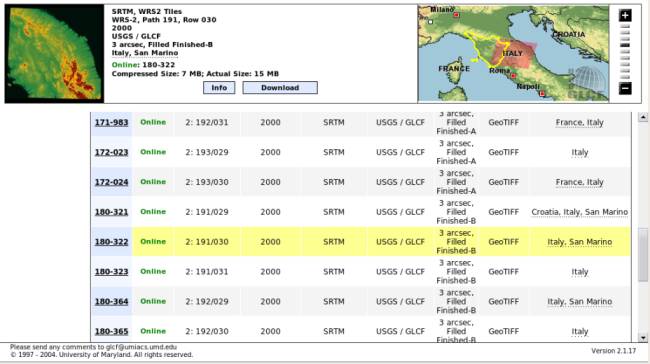The height and width of the screenshot is (364, 650).
Task: Select 'Croatia, Italy, San Marino' cell
Action: 580,212
